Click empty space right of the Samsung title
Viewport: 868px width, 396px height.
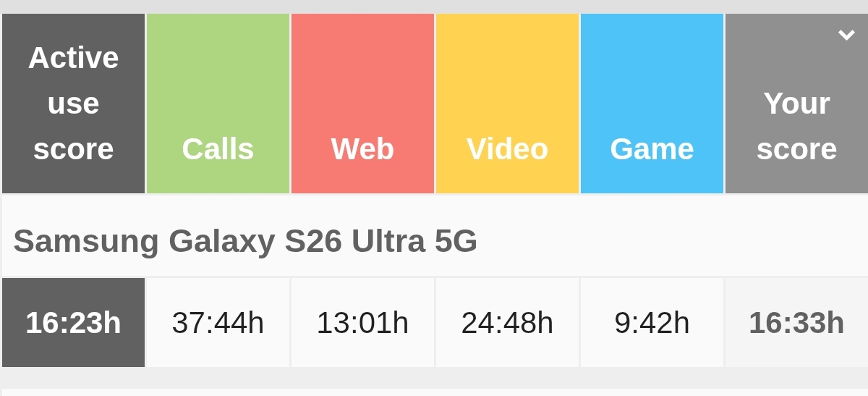click(673, 241)
